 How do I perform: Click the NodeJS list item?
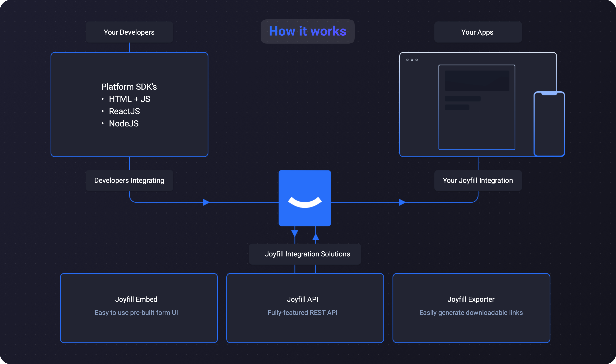click(x=124, y=124)
